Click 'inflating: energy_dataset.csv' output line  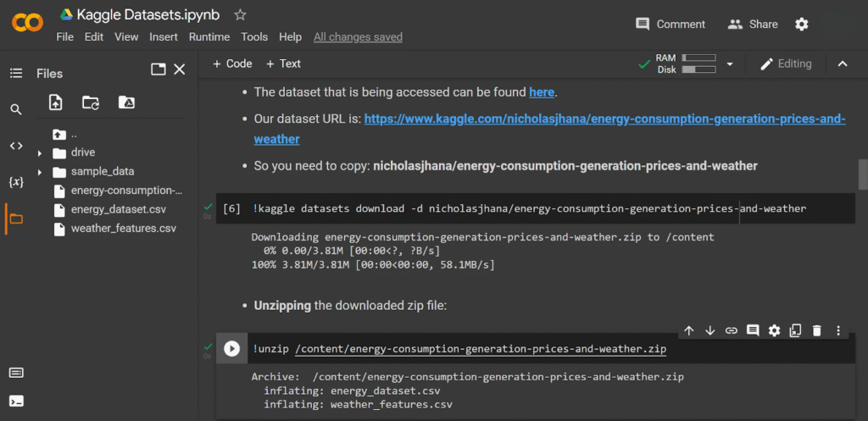click(352, 391)
